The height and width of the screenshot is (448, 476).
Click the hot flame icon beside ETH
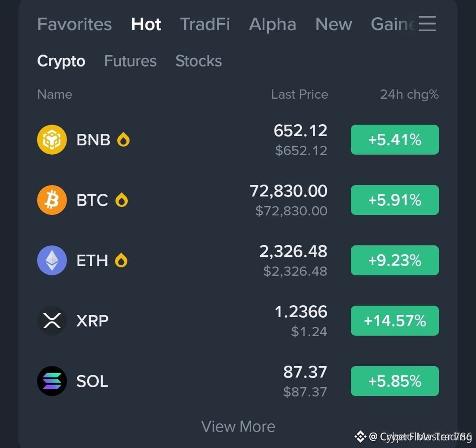click(121, 260)
